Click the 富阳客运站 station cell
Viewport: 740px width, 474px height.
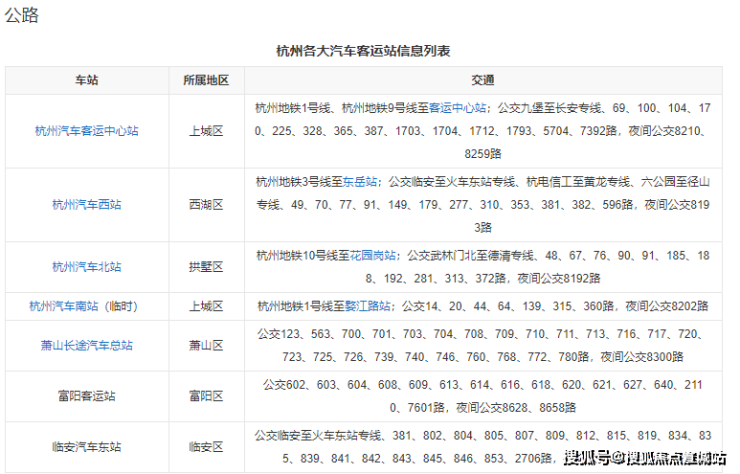[x=86, y=396]
